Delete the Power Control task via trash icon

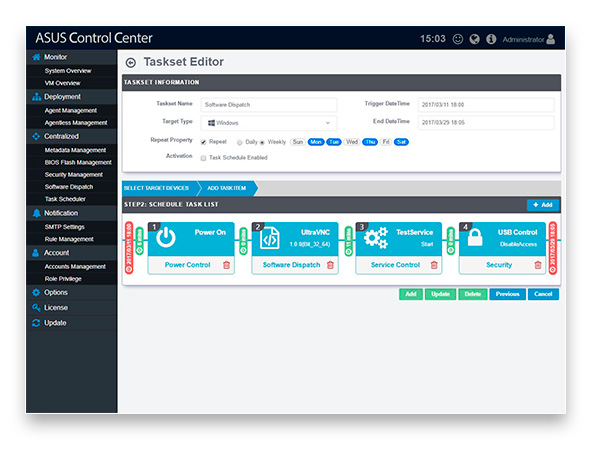(x=227, y=265)
